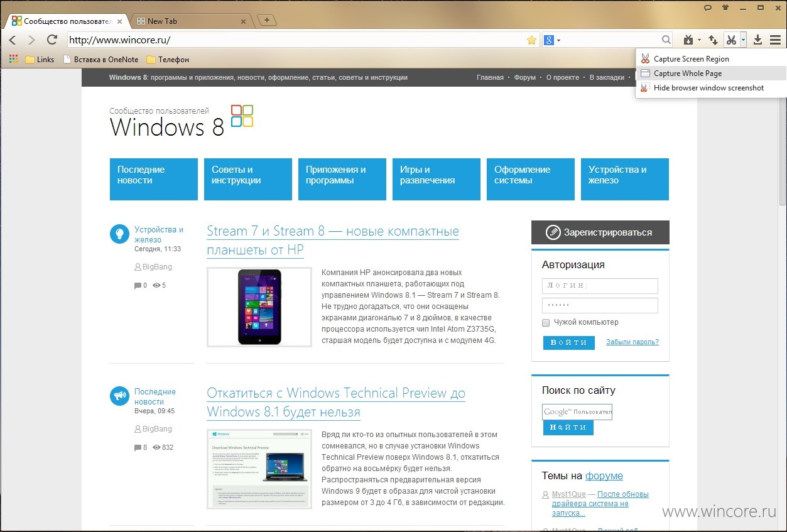Open the Форум link in top menu
This screenshot has width=787, height=532.
pos(525,78)
